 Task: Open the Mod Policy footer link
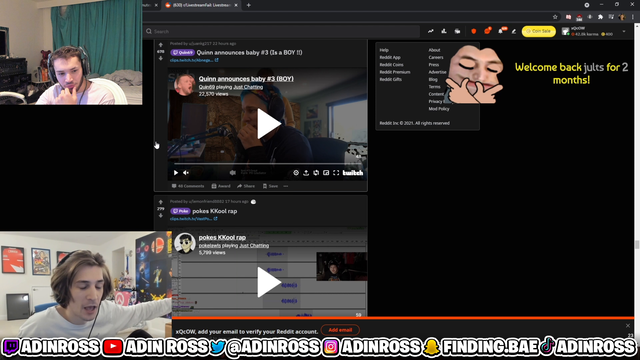click(439, 109)
